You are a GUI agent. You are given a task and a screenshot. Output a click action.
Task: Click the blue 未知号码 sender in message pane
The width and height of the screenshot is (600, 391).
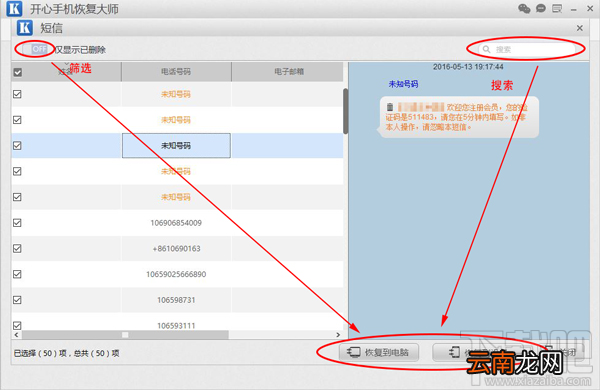tap(403, 84)
